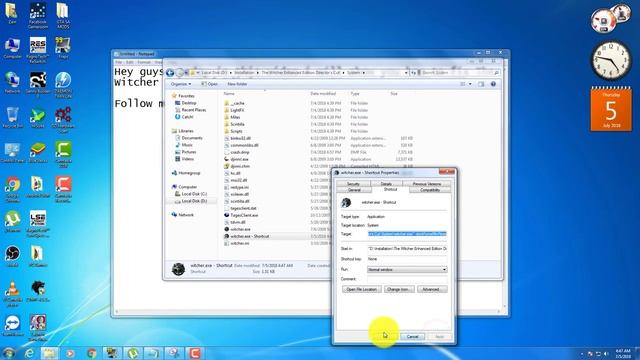Open Chrome on the taskbar
This screenshot has width=640, height=360.
[92, 353]
